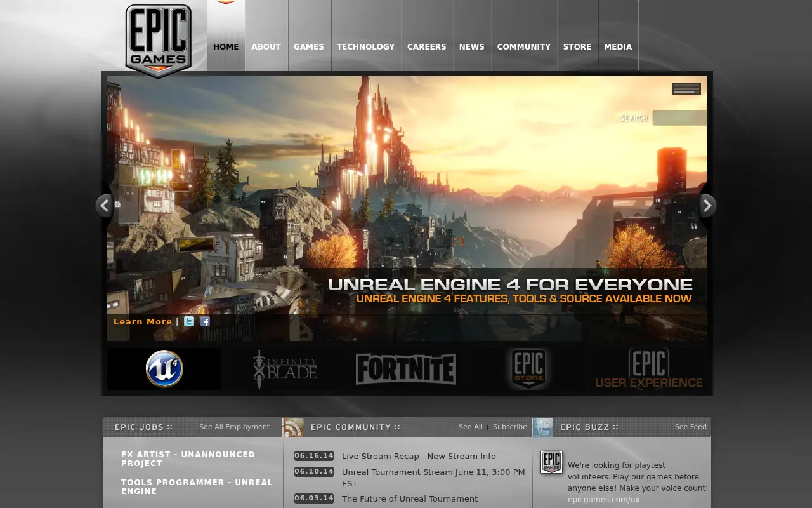Click the Epic Buzz section heading

589,427
